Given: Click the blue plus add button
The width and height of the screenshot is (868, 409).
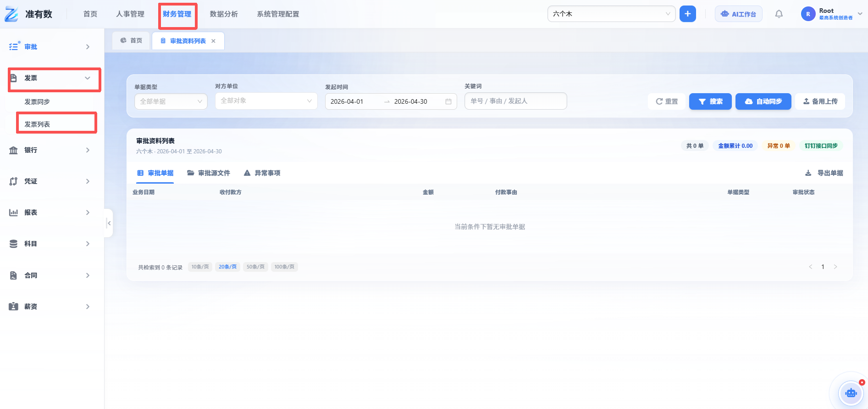Looking at the screenshot, I should click(x=687, y=14).
